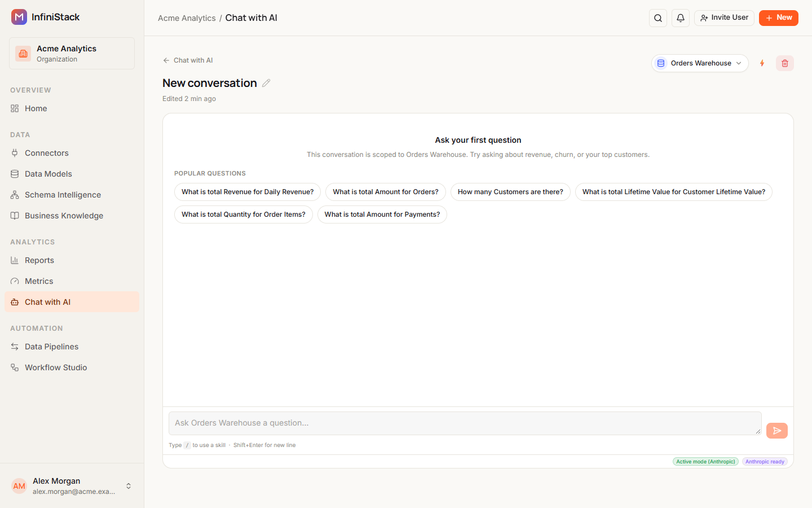Ask 'What is total Revenue for Daily Revenue?'

coord(248,192)
